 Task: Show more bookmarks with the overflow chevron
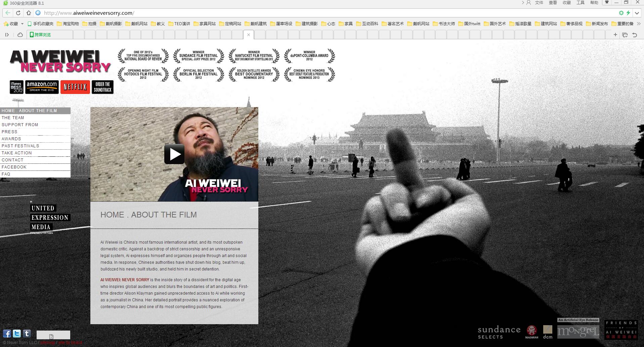pos(639,24)
